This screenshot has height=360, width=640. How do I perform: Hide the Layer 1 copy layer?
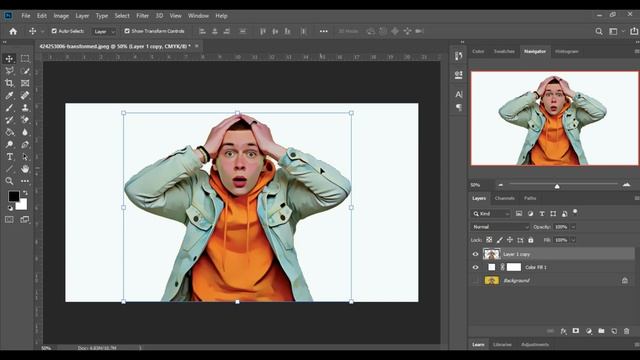475,254
